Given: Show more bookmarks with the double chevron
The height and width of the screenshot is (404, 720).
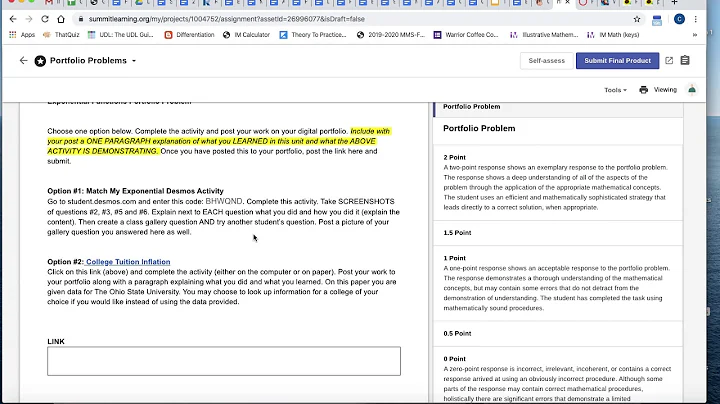Looking at the screenshot, I should (695, 35).
